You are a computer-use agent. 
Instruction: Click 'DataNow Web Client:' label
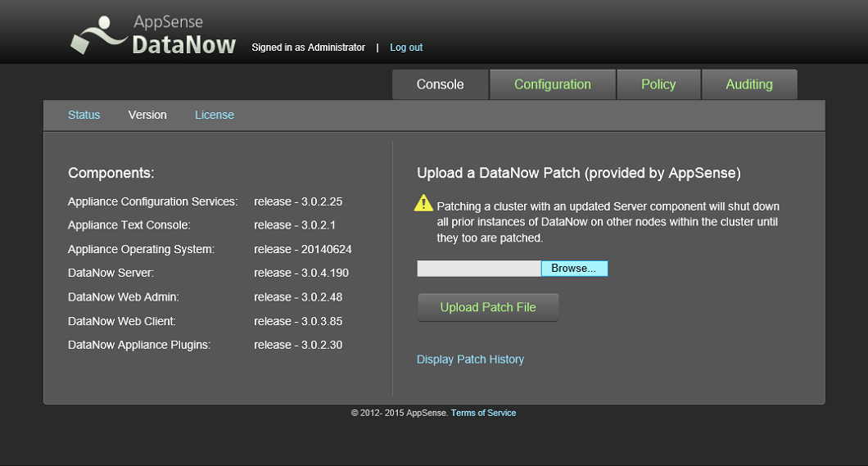tap(122, 322)
